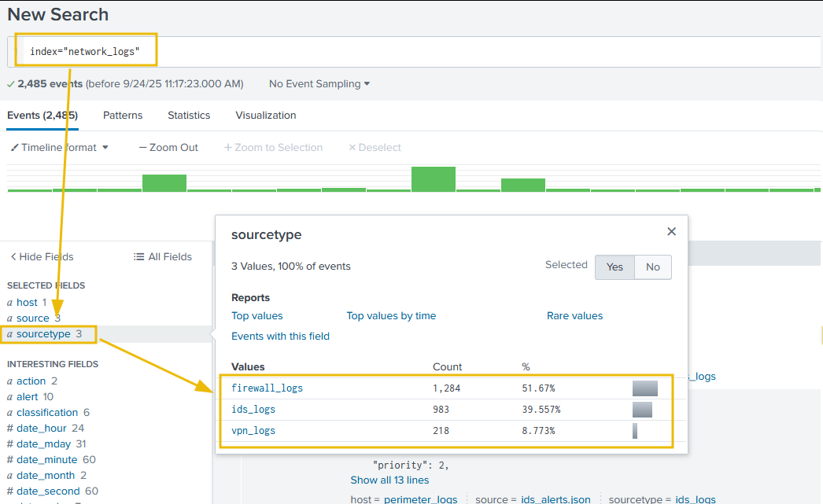
Task: Click the ids_logs percentage bar
Action: (642, 410)
